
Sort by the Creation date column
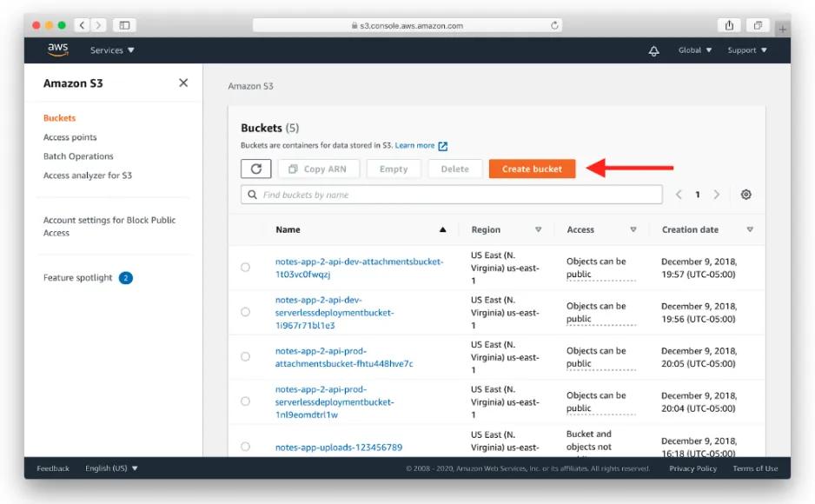[750, 229]
